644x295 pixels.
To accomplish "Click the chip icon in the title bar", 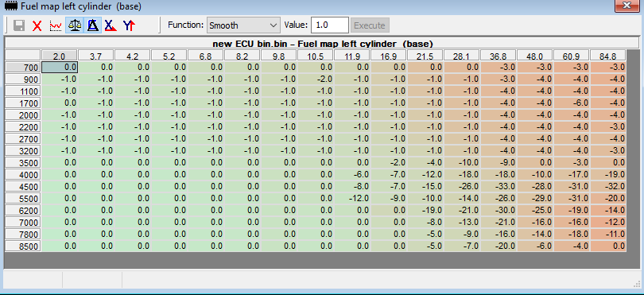I will point(10,6).
